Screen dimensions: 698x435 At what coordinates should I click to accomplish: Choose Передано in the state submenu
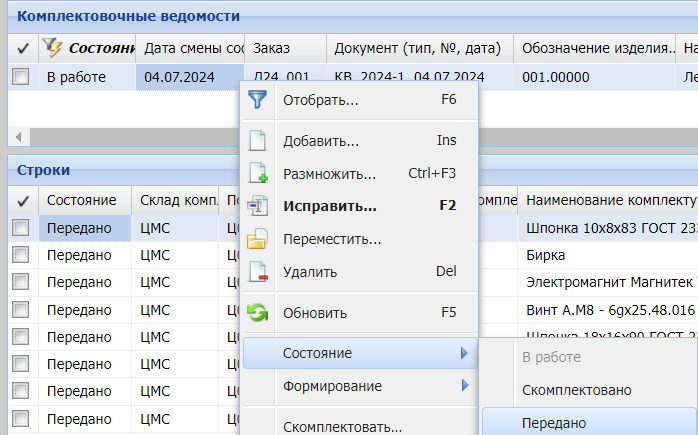point(554,423)
